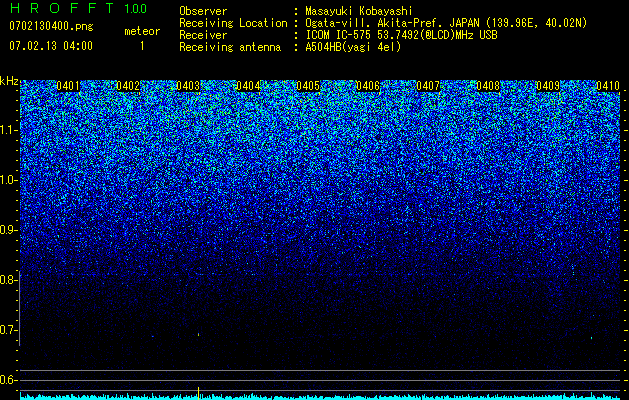This screenshot has width=629, height=400.
Task: Click the 0.8 frequency axis label
Action: coord(7,280)
